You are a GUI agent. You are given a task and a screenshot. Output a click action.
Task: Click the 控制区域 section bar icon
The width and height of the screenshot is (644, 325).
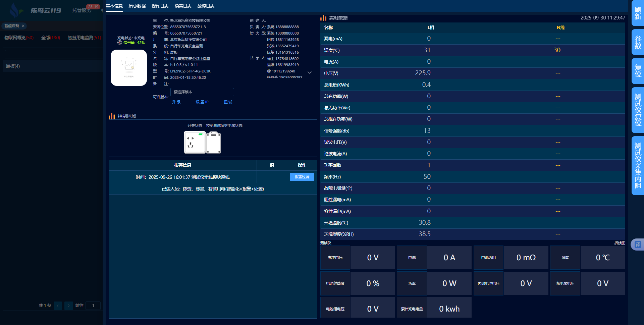pyautogui.click(x=112, y=116)
